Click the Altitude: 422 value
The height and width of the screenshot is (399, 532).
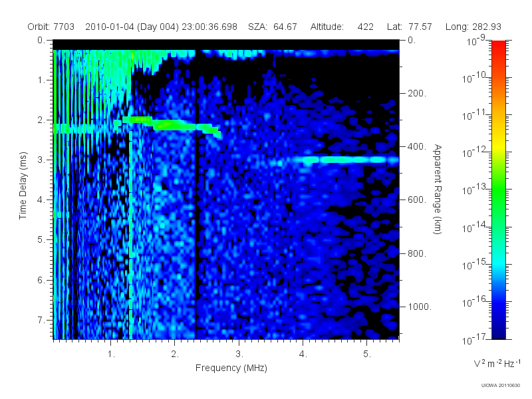coord(342,27)
